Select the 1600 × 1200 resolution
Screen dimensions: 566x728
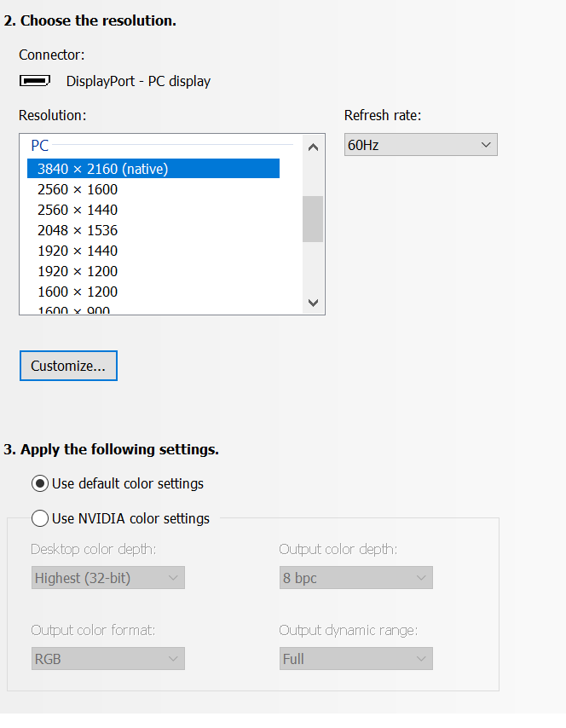pos(153,292)
